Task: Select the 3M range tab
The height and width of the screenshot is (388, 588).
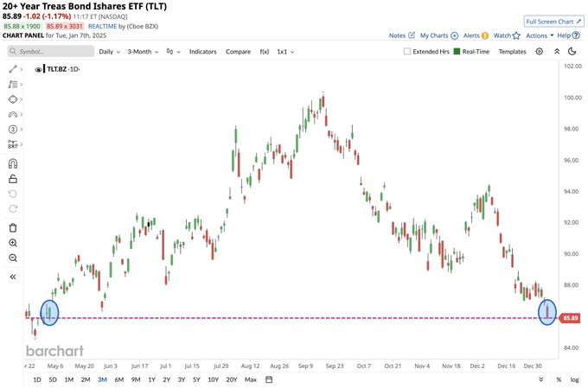Action: point(102,379)
